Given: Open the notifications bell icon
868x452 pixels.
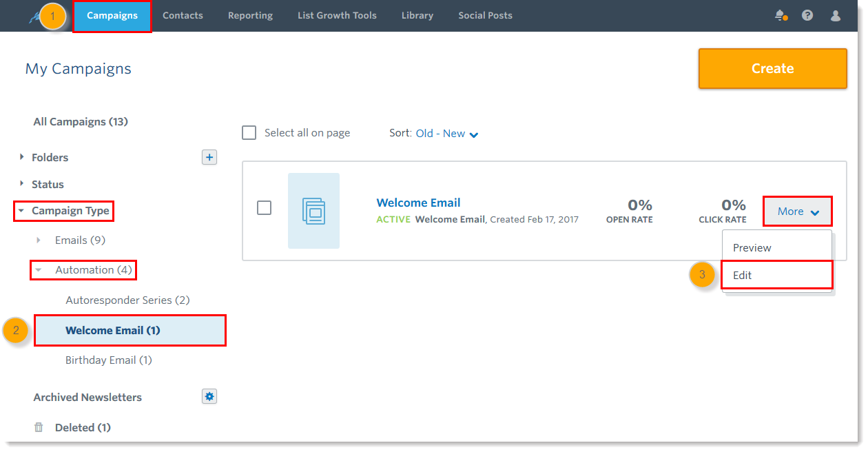Looking at the screenshot, I should (781, 15).
